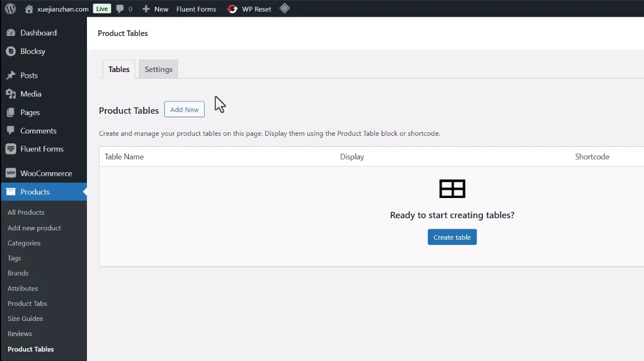Click the home icon beside xuejianzhan.com

[x=29, y=9]
